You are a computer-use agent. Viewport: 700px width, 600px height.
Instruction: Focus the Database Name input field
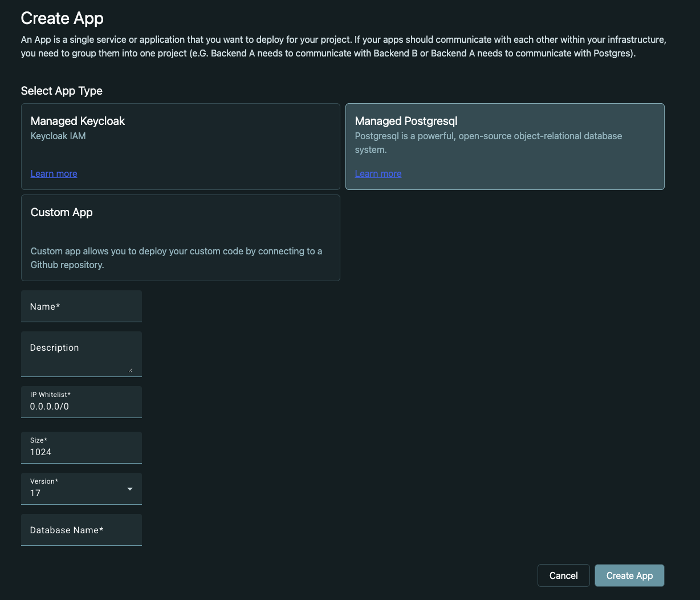click(82, 530)
